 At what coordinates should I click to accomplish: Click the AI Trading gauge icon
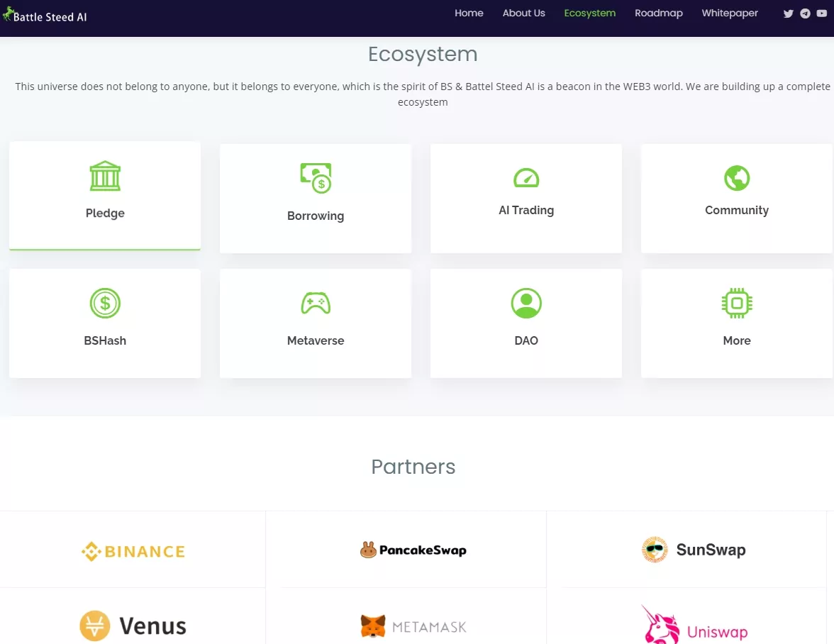(526, 177)
